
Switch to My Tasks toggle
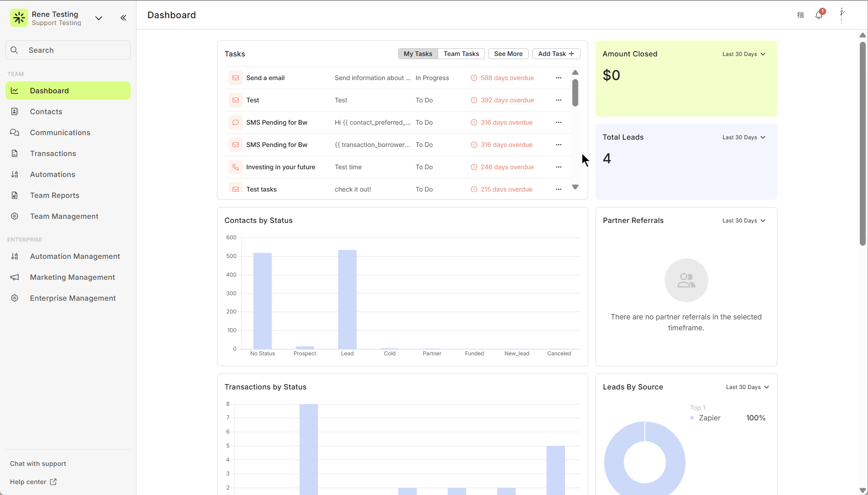pos(418,54)
